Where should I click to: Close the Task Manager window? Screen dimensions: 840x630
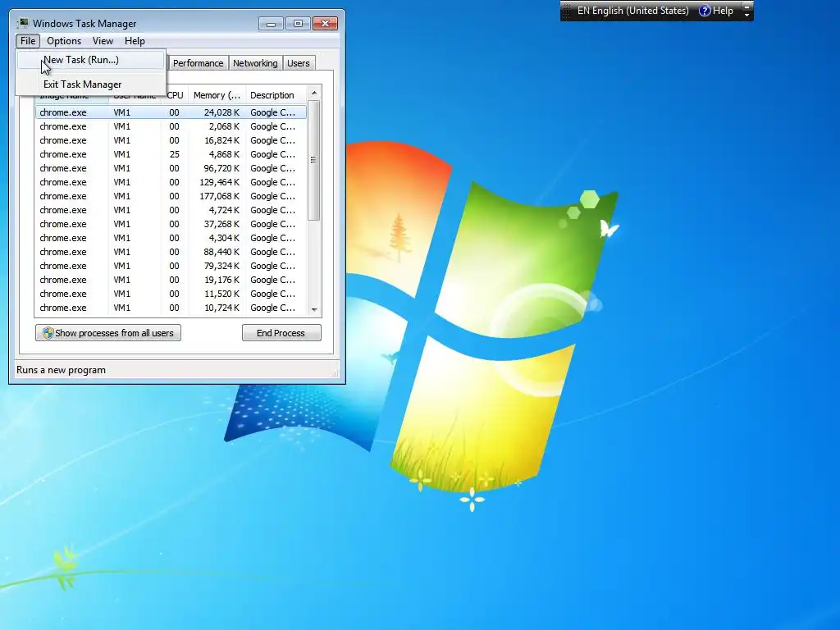click(325, 24)
